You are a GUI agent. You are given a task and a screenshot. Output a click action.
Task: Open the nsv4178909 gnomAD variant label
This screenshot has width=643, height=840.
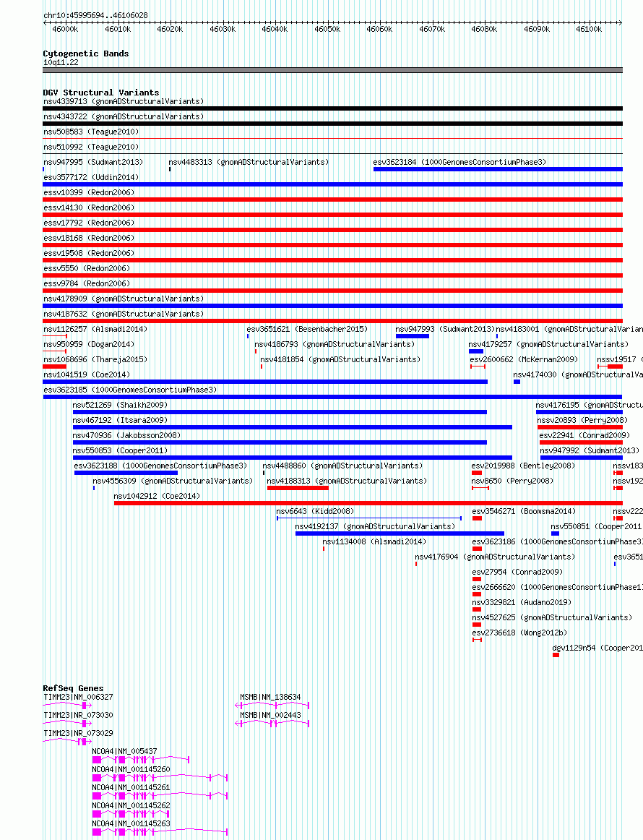tap(124, 299)
